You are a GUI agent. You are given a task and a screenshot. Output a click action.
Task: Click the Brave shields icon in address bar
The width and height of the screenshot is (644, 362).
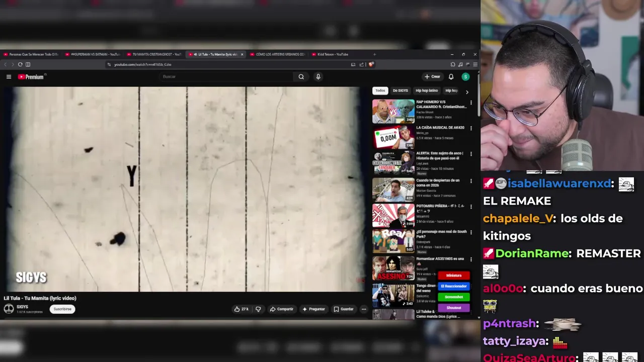pyautogui.click(x=371, y=64)
